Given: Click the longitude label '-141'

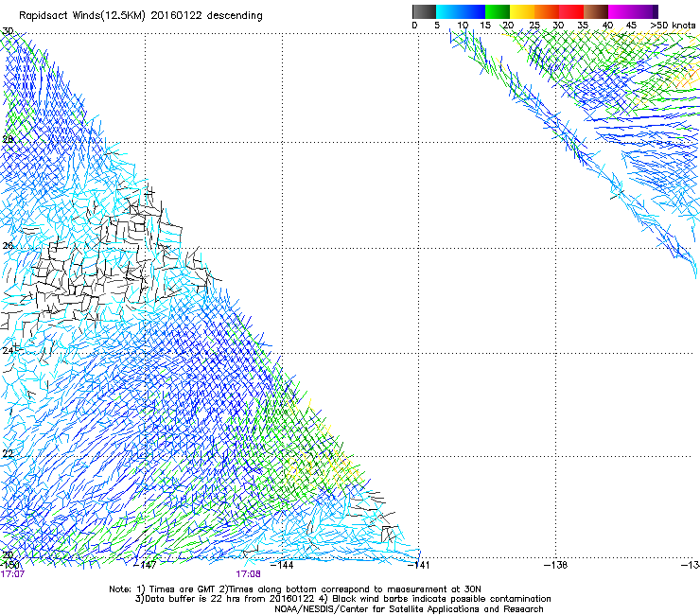Looking at the screenshot, I should click(x=419, y=565).
